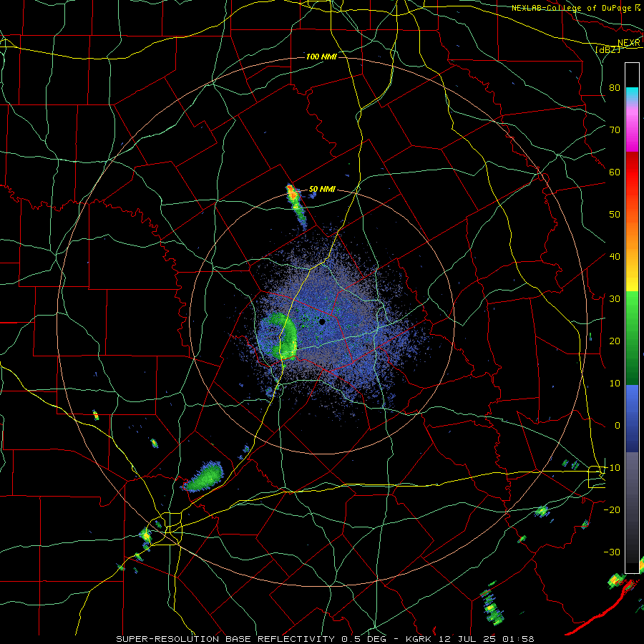Click the "NEXLAB-College of DuPage" header text

571,8
